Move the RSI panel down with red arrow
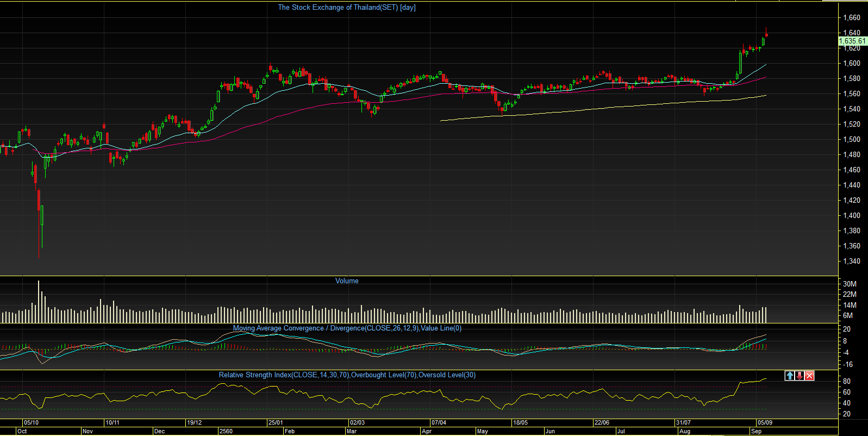 (x=800, y=376)
